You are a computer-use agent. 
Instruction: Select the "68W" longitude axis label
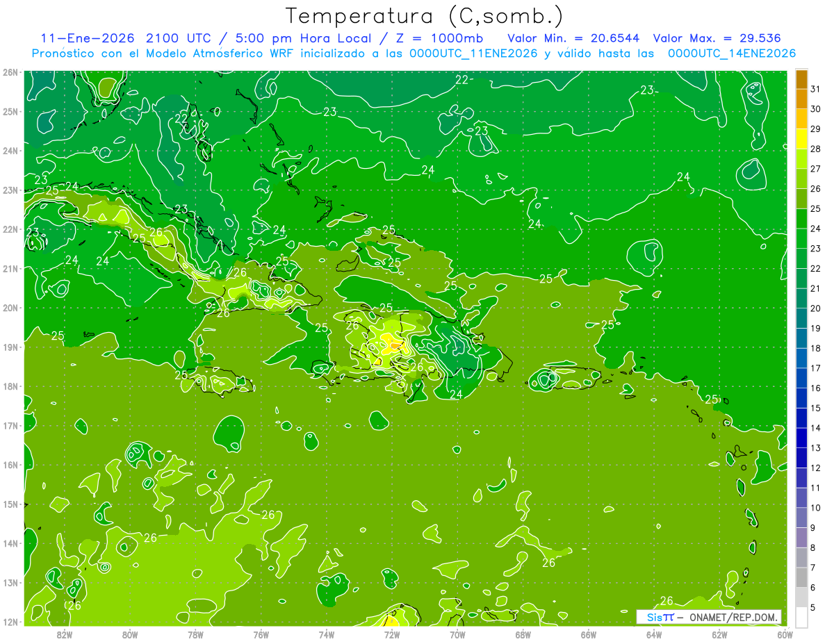[x=523, y=635]
